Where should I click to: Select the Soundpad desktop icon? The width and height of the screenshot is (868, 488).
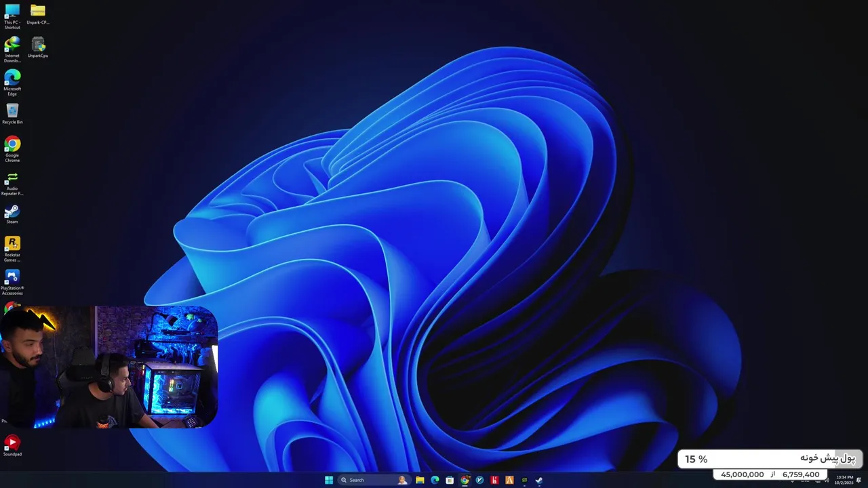pyautogui.click(x=12, y=446)
